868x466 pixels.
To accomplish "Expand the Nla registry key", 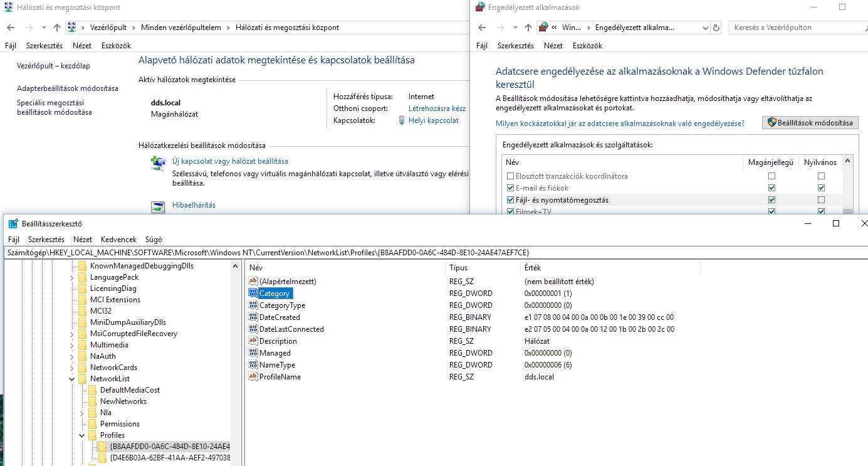I will pos(82,413).
